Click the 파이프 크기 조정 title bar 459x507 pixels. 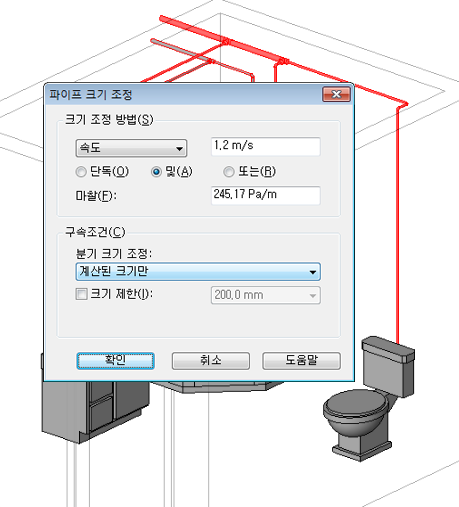(x=183, y=94)
